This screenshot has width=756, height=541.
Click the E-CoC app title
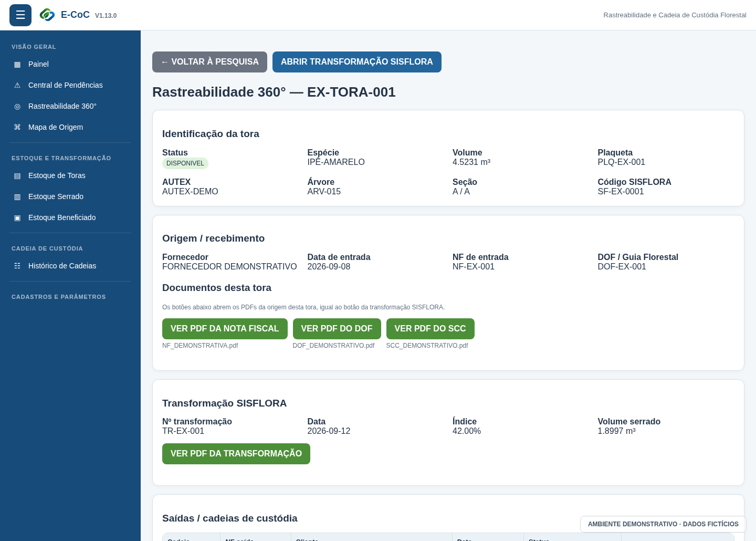click(75, 15)
